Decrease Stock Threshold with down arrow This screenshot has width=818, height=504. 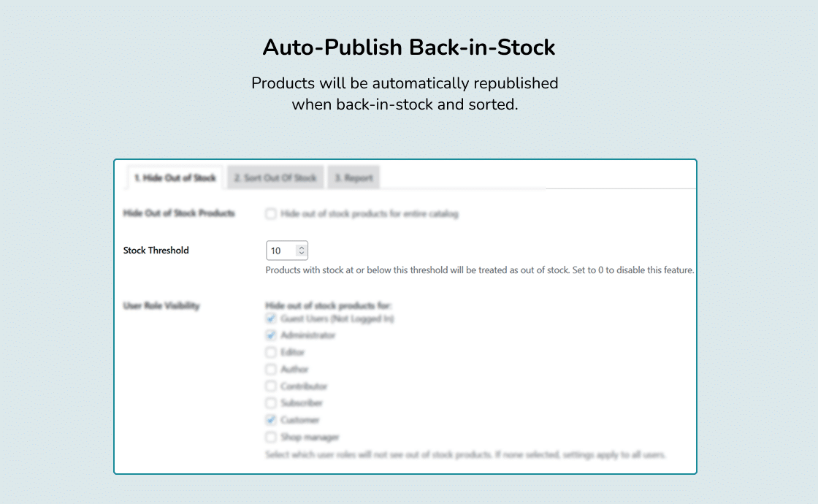click(302, 253)
